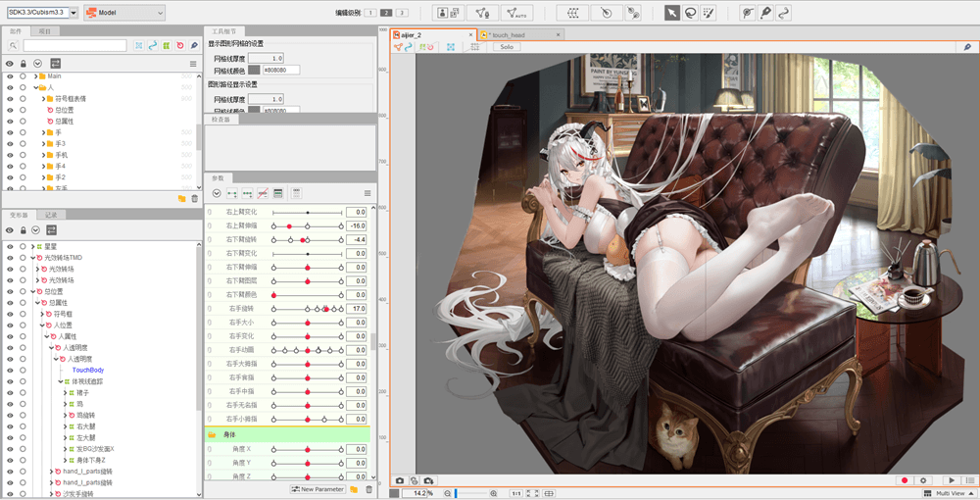Screen dimensions: 980x500
Task: Set edit level to 1
Action: point(370,13)
